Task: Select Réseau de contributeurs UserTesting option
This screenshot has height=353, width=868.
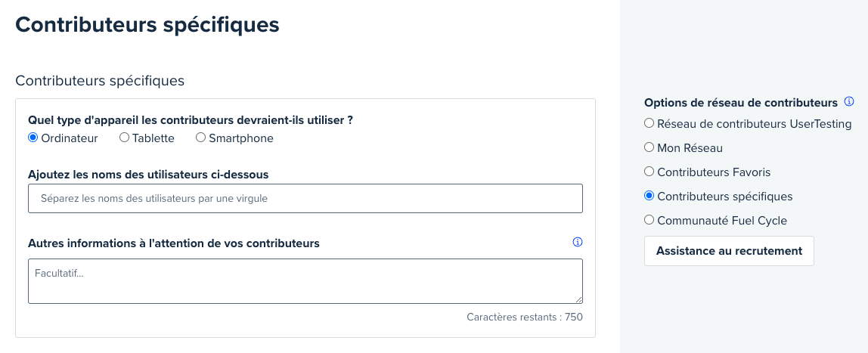Action: [x=649, y=123]
